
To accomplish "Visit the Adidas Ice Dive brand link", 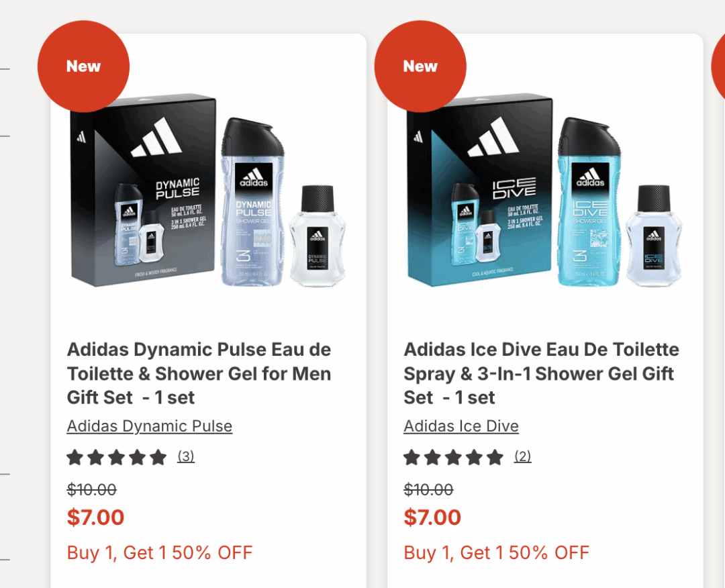I will [x=461, y=426].
